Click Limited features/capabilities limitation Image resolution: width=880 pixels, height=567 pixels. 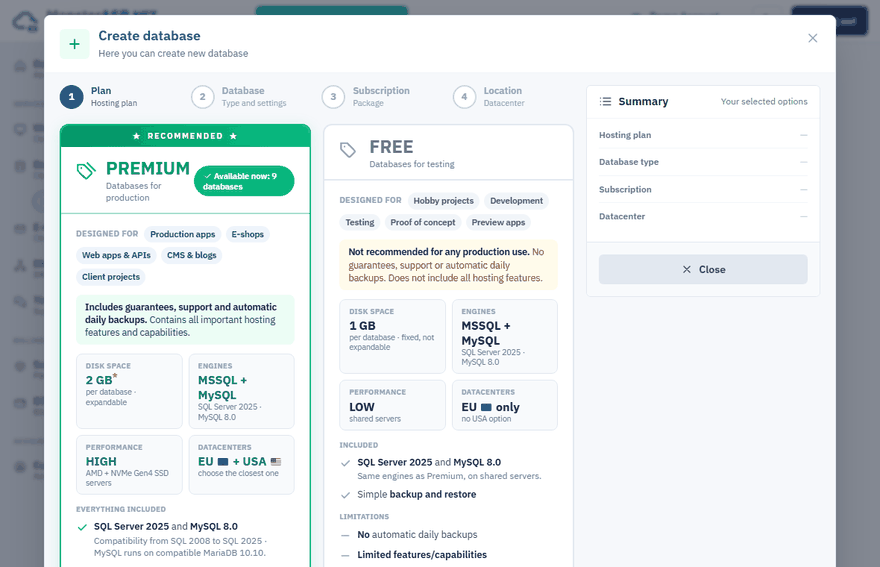pyautogui.click(x=422, y=555)
